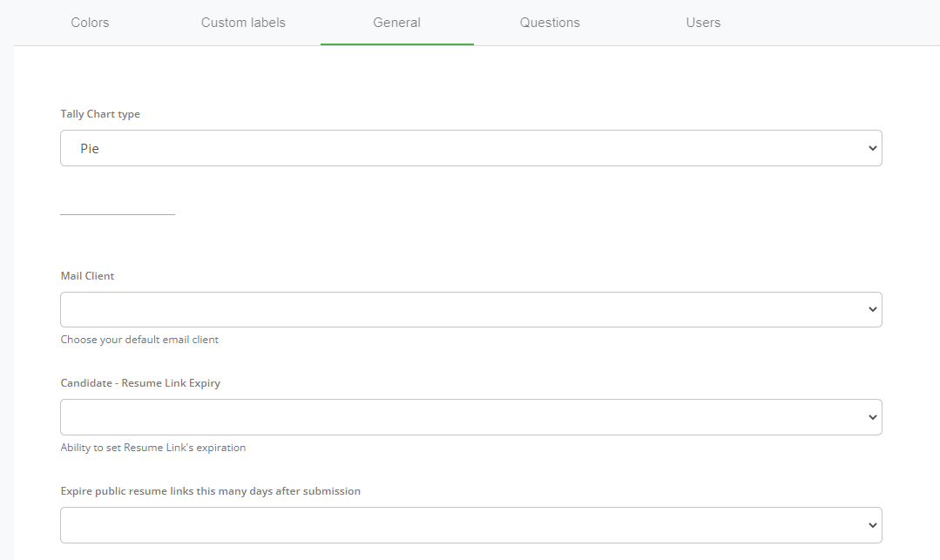Click 'Choose your default email client' hint
Image resolution: width=940 pixels, height=560 pixels.
(x=139, y=340)
